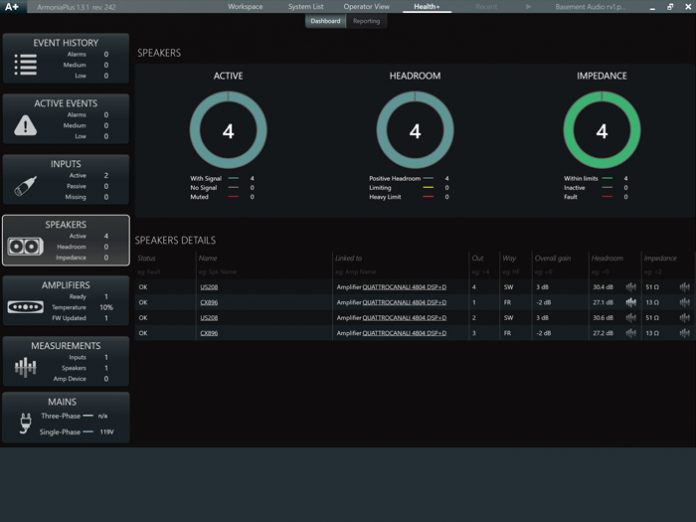Open the Event History card title
This screenshot has height=522, width=696.
[66, 43]
